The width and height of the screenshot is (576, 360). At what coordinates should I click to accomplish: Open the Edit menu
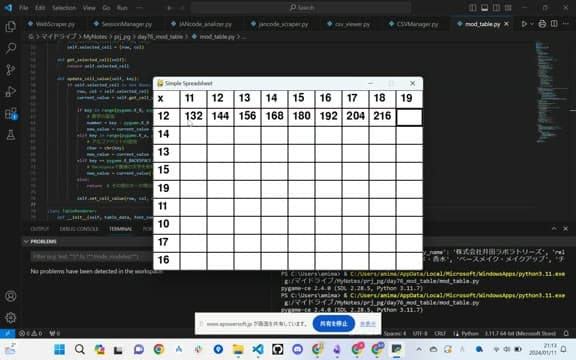40,8
